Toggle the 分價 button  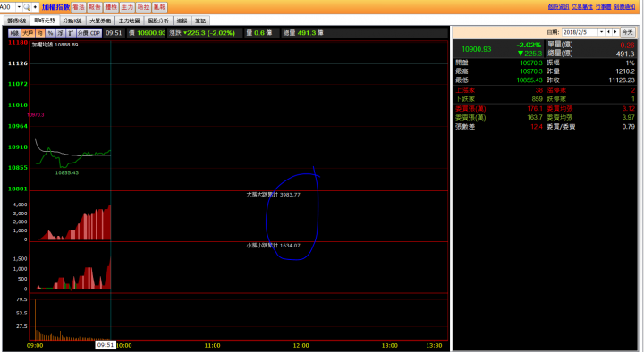pyautogui.click(x=82, y=33)
